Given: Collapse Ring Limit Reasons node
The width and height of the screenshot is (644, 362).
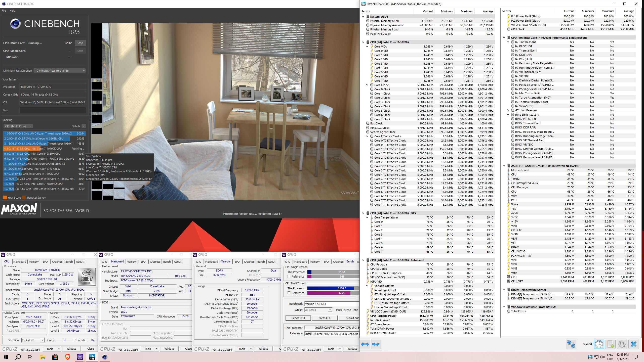Looking at the screenshot, I should (x=508, y=115).
